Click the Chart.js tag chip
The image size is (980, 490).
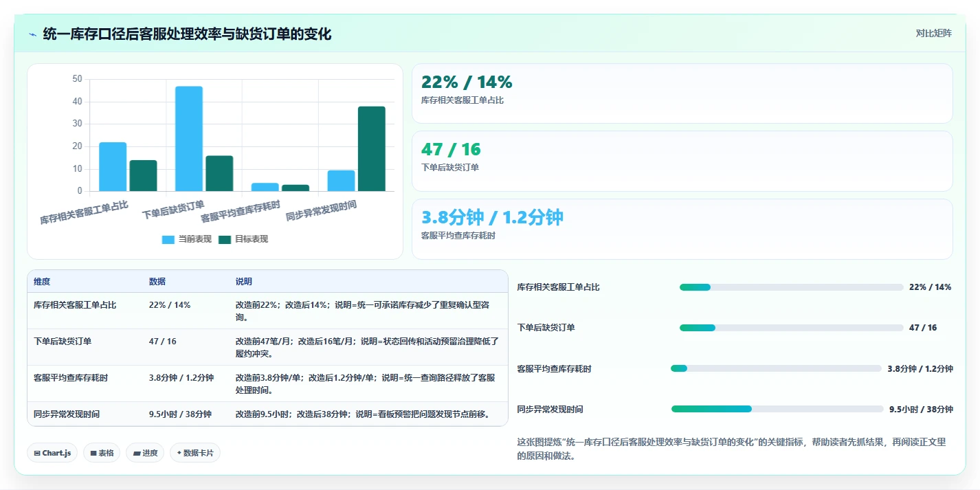pos(52,453)
